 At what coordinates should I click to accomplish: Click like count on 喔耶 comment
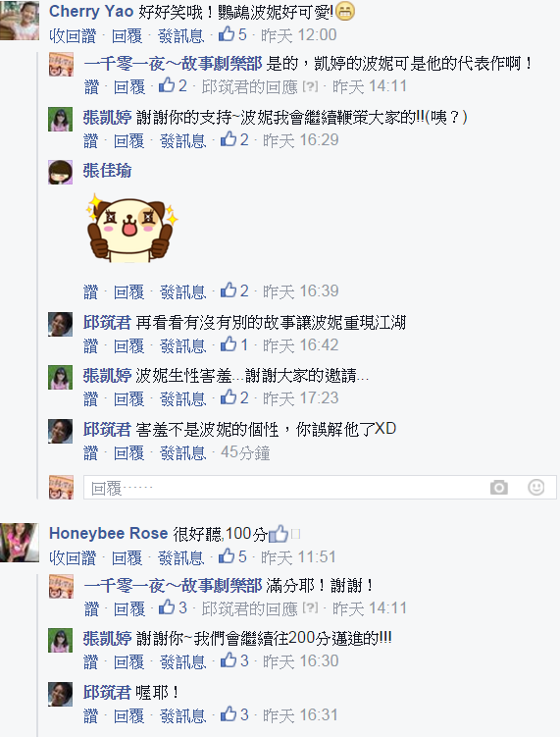[234, 714]
